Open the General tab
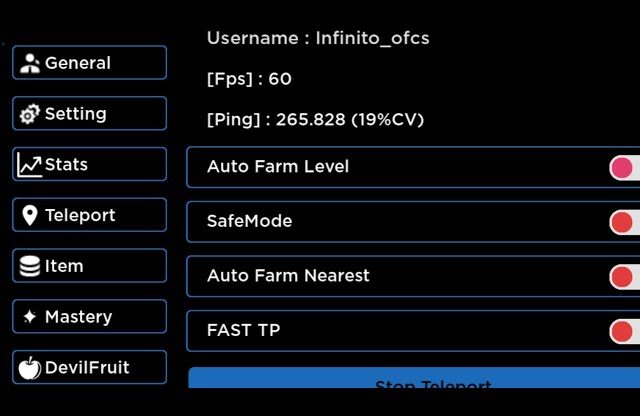This screenshot has height=416, width=640. tap(89, 63)
